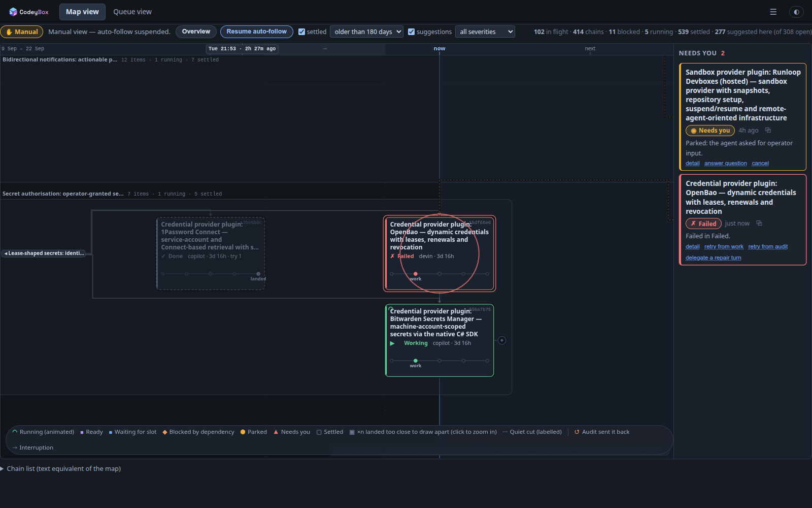The width and height of the screenshot is (812, 508).
Task: Open the older than 180 days dropdown
Action: tap(366, 31)
